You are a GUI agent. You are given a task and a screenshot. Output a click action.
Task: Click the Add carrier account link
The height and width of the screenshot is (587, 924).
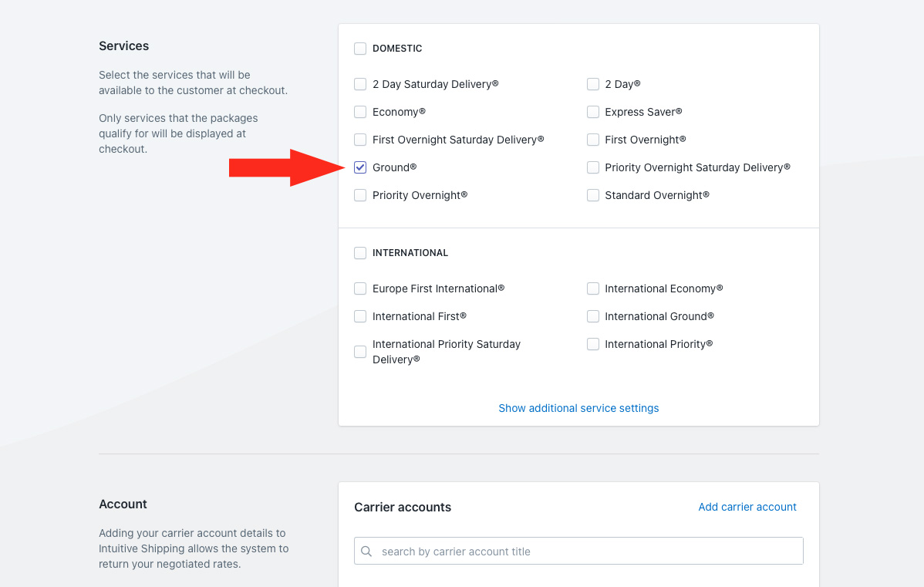tap(747, 507)
